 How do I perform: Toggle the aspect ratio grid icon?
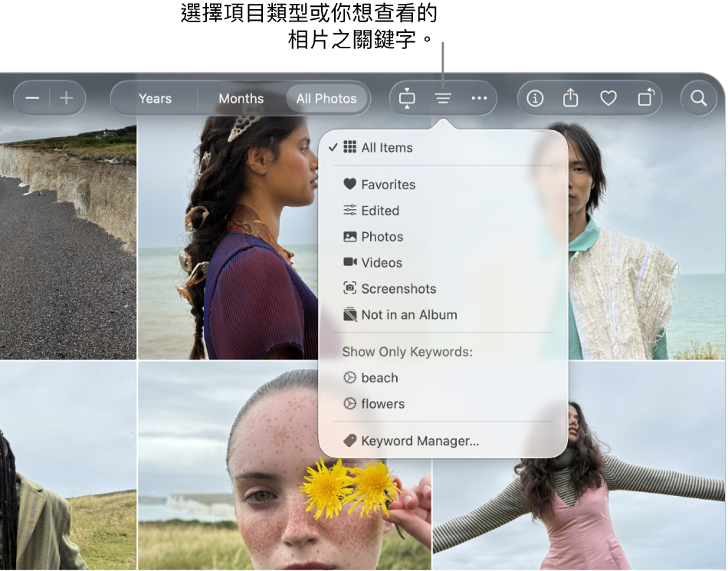point(407,98)
